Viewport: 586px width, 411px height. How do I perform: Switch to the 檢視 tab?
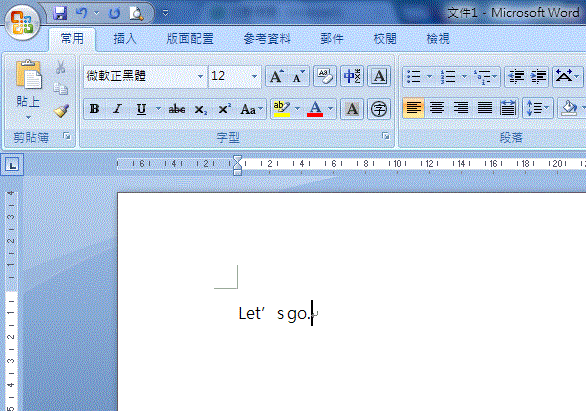point(438,38)
